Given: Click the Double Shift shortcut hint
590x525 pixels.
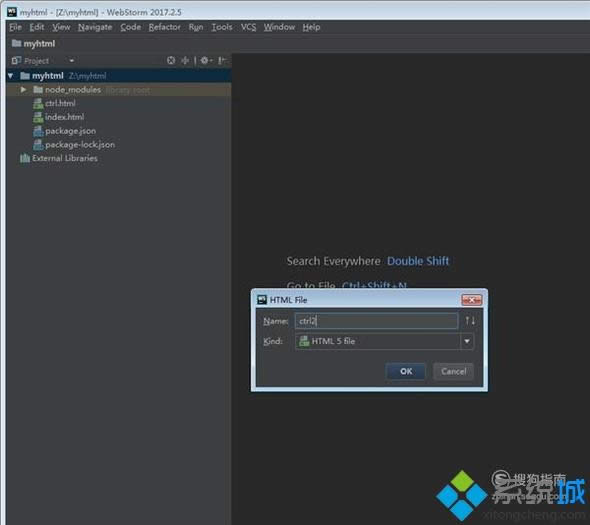Looking at the screenshot, I should (418, 261).
